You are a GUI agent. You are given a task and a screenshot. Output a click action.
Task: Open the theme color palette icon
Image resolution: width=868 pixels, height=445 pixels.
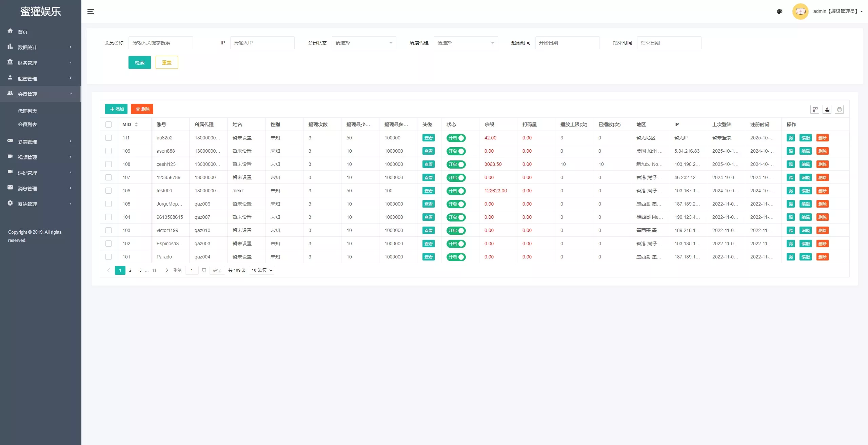[x=780, y=12]
